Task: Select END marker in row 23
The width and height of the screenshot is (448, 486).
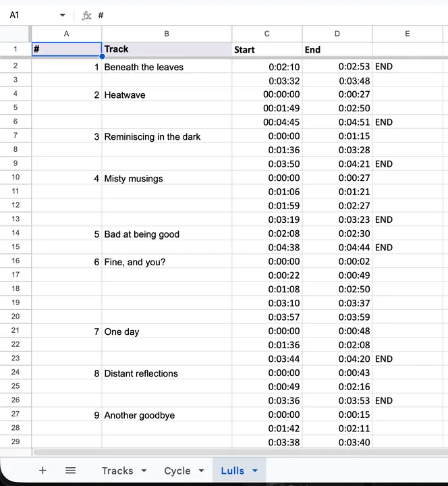Action: [x=408, y=359]
